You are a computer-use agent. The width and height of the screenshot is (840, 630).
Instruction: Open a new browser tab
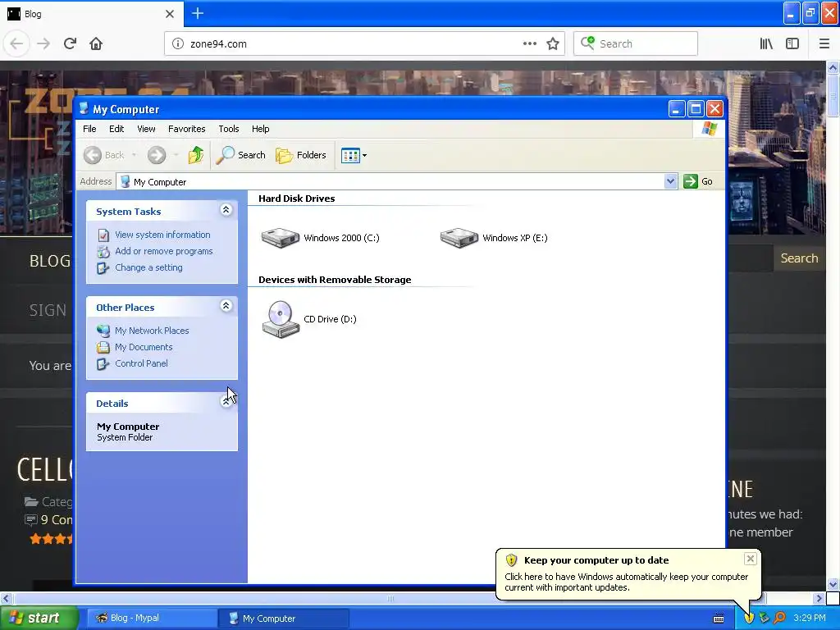pyautogui.click(x=198, y=13)
